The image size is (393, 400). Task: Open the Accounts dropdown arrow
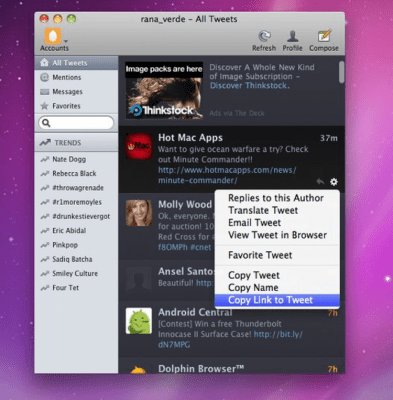tap(66, 41)
